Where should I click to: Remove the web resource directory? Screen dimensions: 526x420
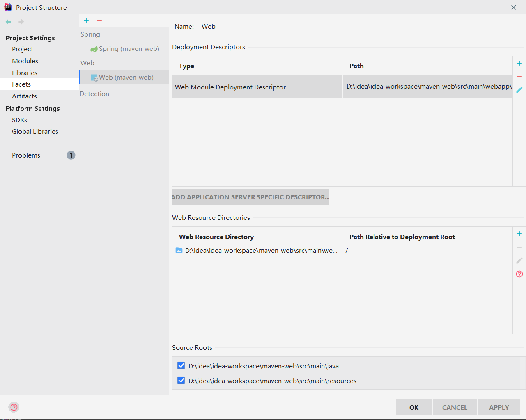519,247
